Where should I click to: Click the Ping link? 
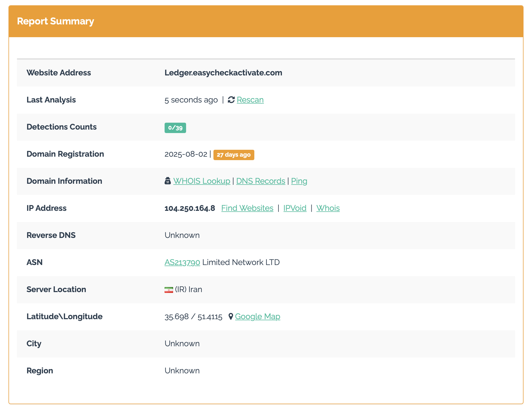[299, 181]
